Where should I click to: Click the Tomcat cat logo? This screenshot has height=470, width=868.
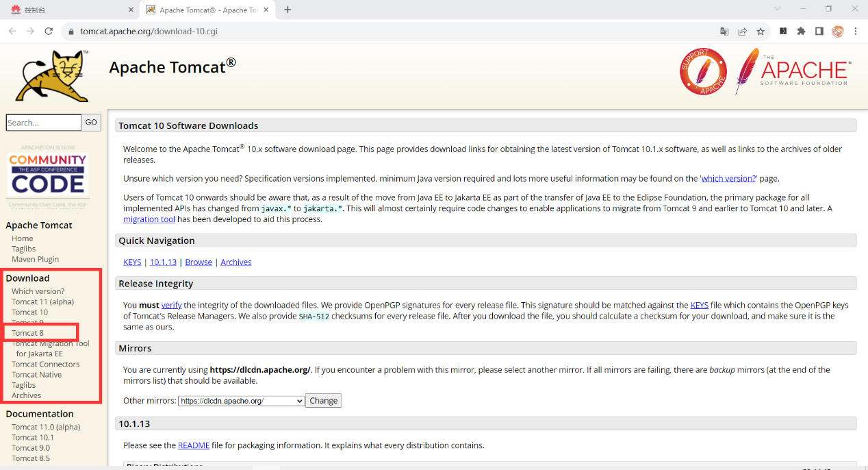[53, 75]
